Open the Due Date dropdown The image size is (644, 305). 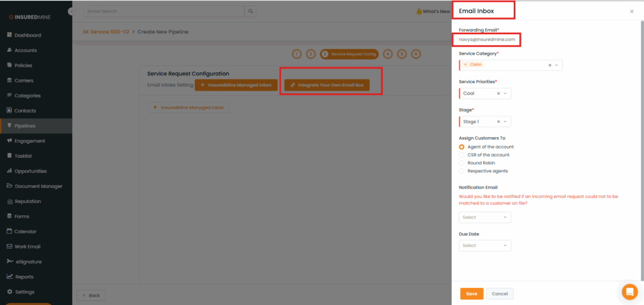[x=485, y=245]
